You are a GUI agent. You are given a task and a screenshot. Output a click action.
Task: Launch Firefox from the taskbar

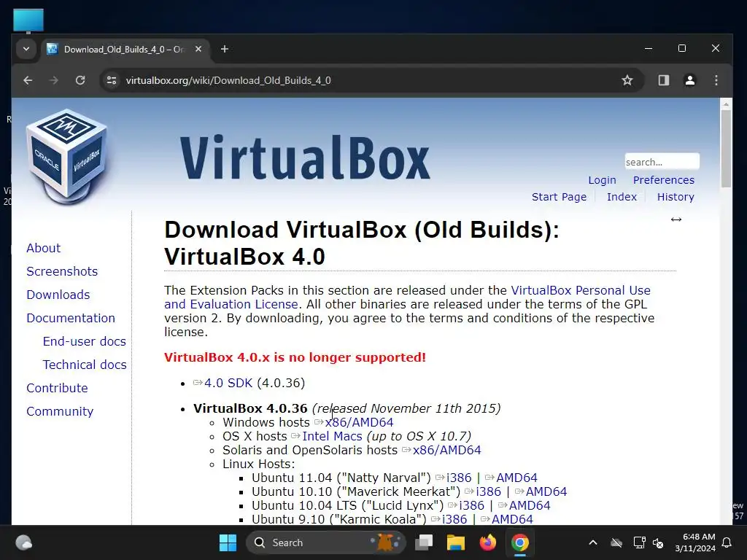(x=488, y=542)
